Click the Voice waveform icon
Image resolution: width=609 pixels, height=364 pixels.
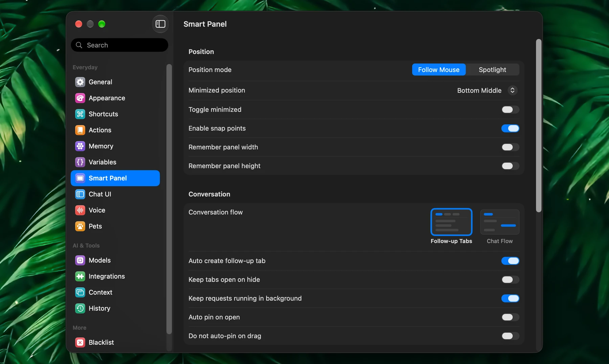[x=80, y=210]
